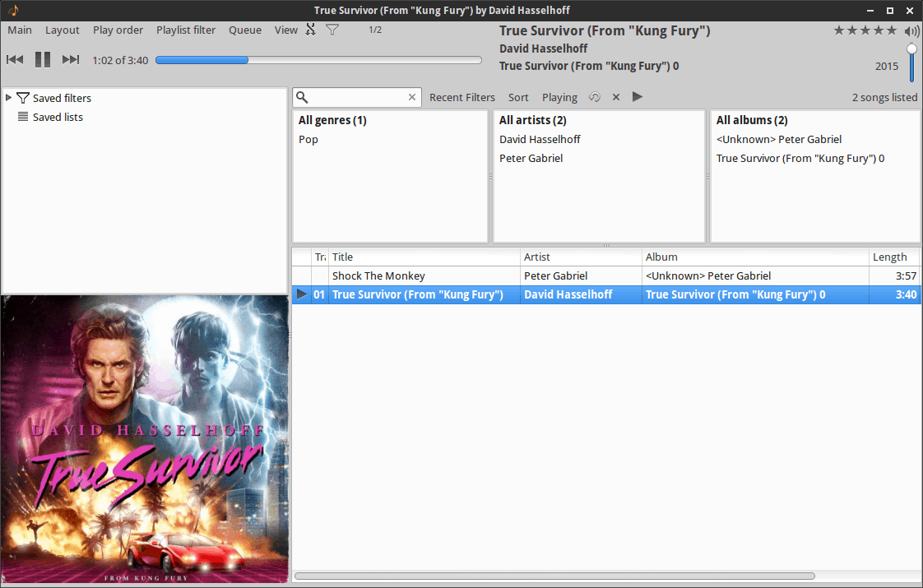Screen dimensions: 923x588
Task: Click the reset filter undo icon
Action: pos(595,97)
